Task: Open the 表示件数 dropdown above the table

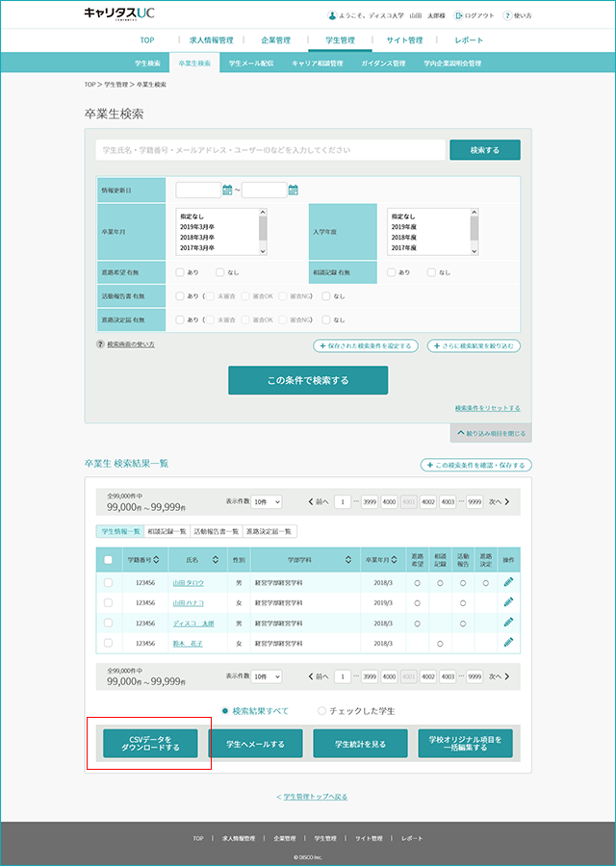Action: [267, 502]
